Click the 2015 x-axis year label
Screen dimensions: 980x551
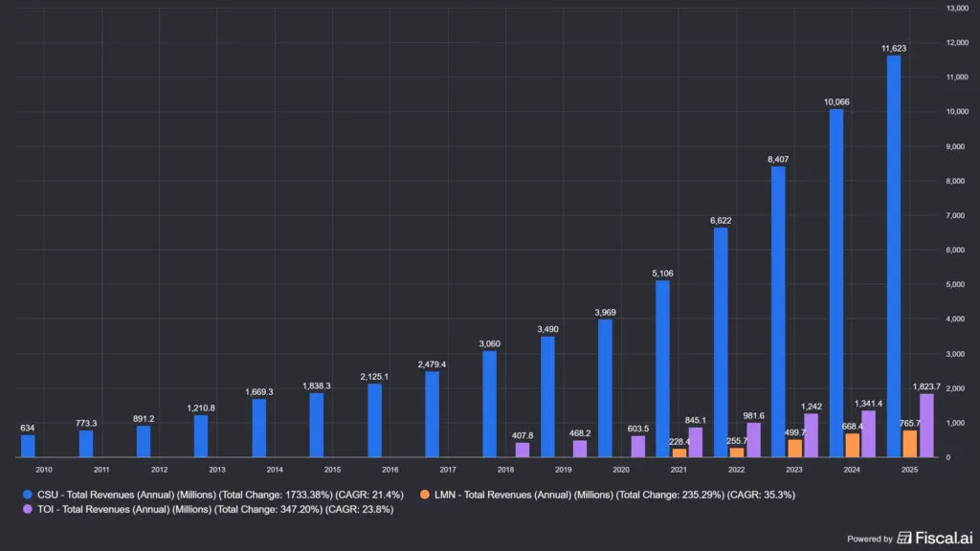point(332,469)
